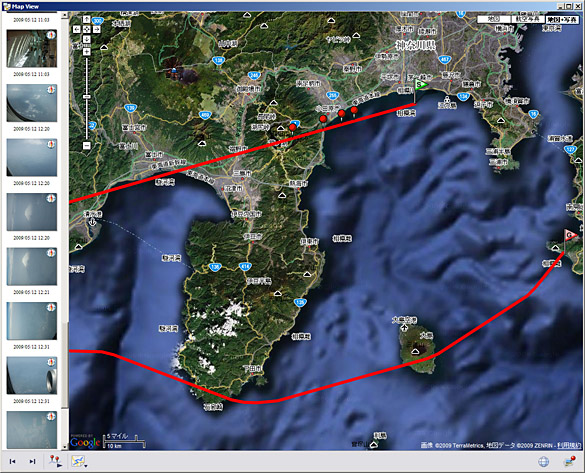The width and height of the screenshot is (585, 473).
Task: Click the Route 138 shield marker on map
Action: (218, 60)
